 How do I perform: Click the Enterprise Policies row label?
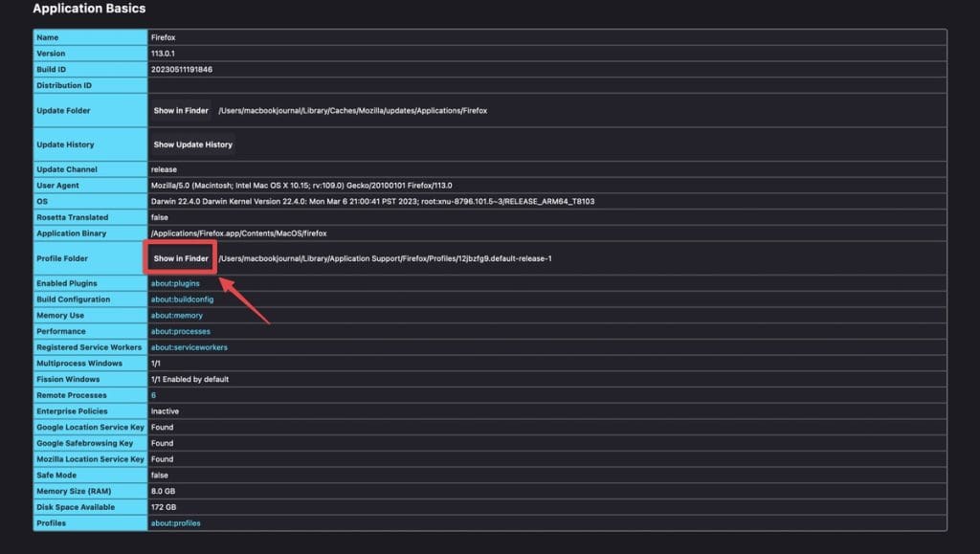click(72, 411)
